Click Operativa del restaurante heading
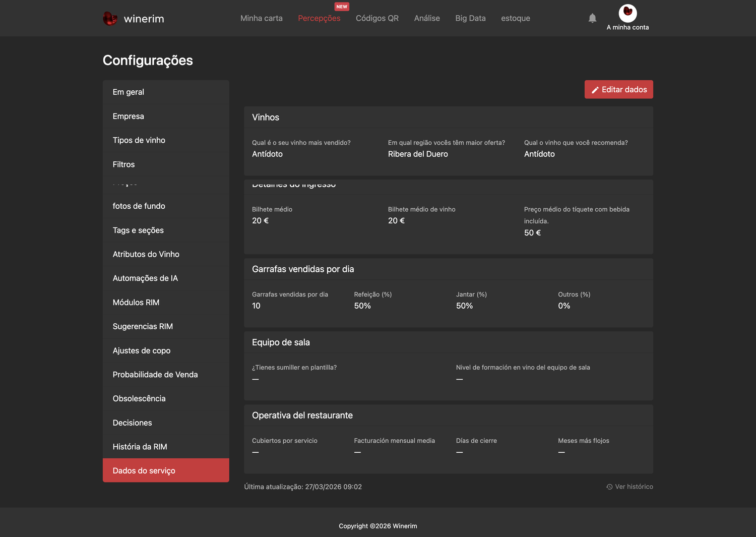 point(302,415)
